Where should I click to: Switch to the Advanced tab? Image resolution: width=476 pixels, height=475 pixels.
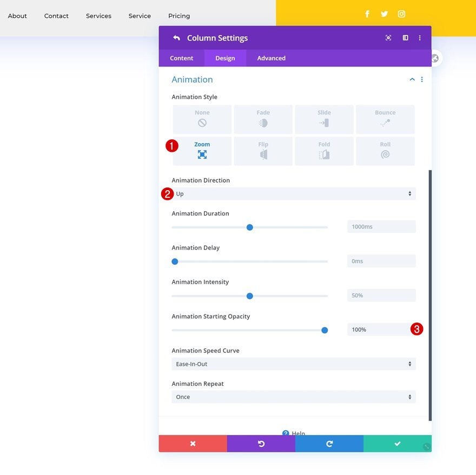271,58
